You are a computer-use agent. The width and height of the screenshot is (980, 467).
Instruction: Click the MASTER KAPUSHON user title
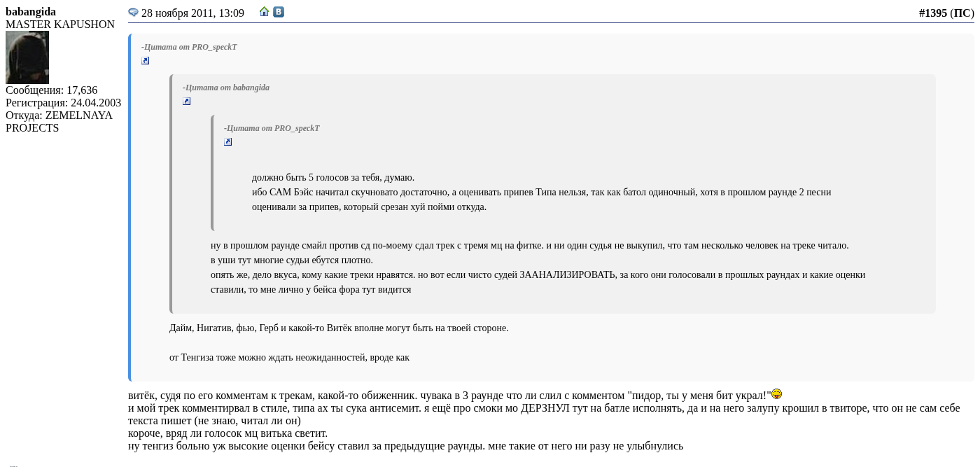pos(60,25)
